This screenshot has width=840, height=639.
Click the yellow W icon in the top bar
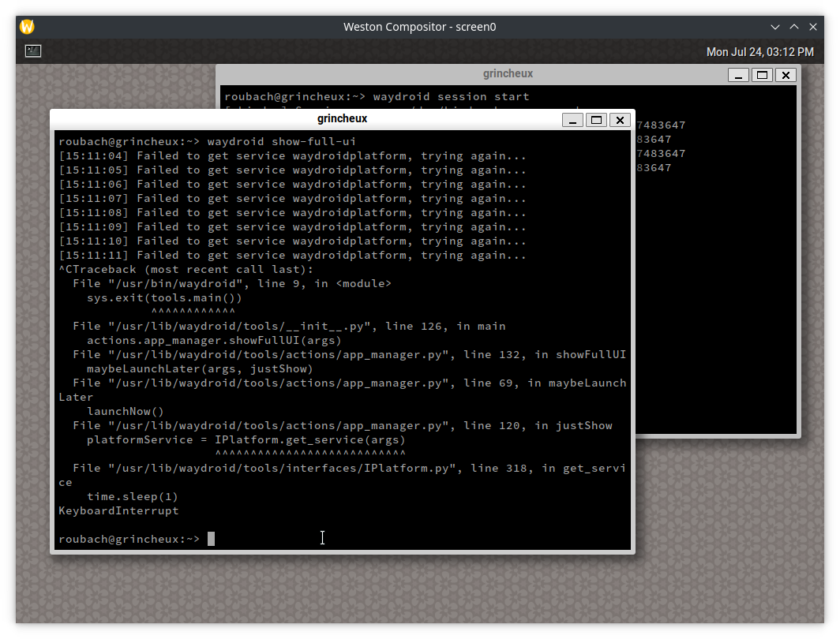click(26, 26)
